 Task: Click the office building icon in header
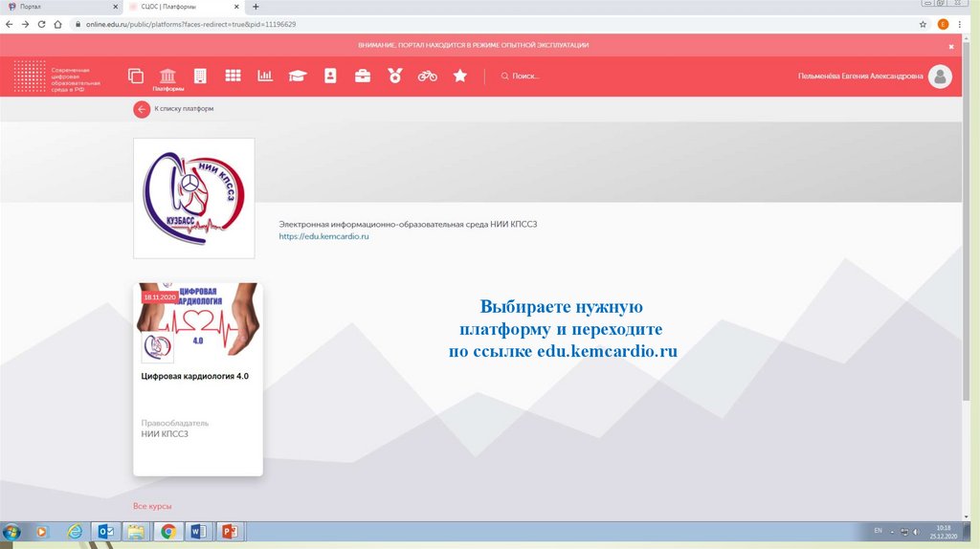[x=200, y=76]
